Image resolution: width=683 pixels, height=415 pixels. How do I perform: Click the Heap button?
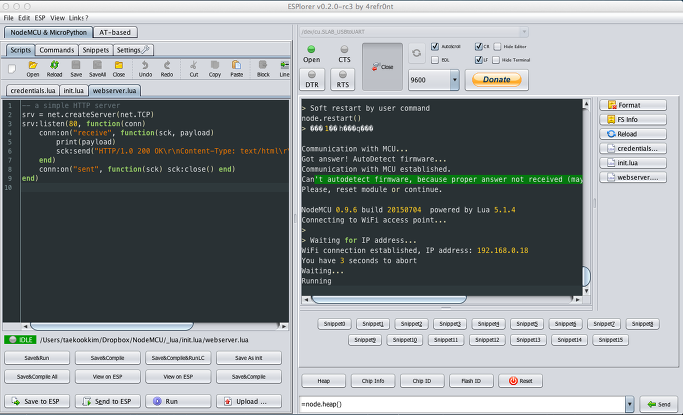323,381
